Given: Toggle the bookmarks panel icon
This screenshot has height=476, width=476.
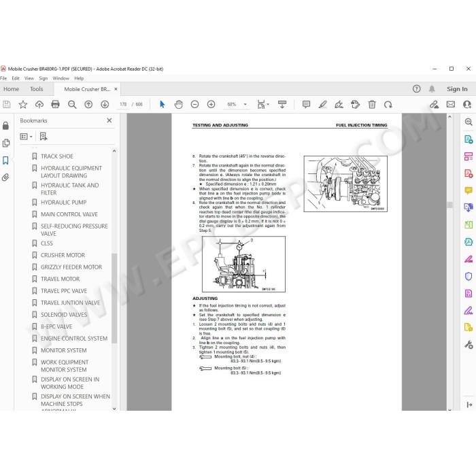Looking at the screenshot, I should coord(5,160).
